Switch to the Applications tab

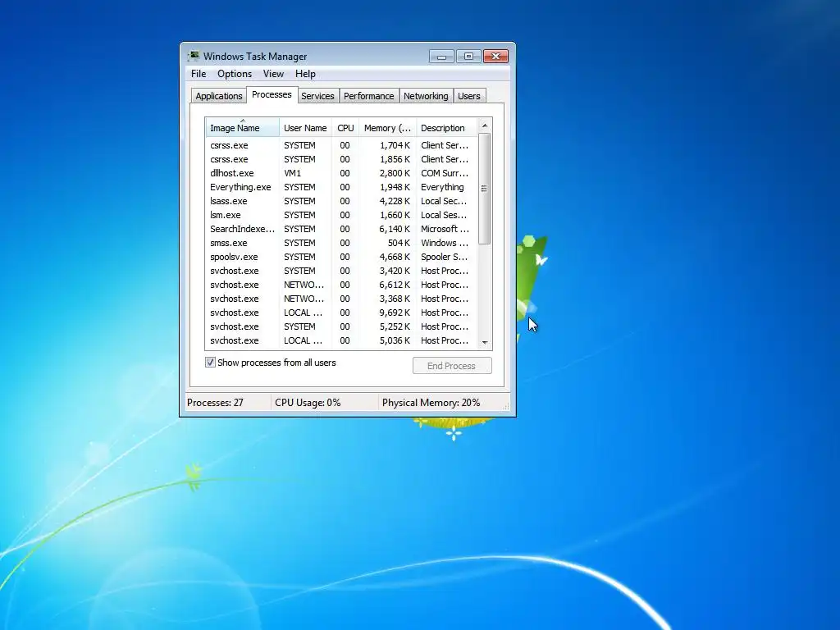[218, 96]
